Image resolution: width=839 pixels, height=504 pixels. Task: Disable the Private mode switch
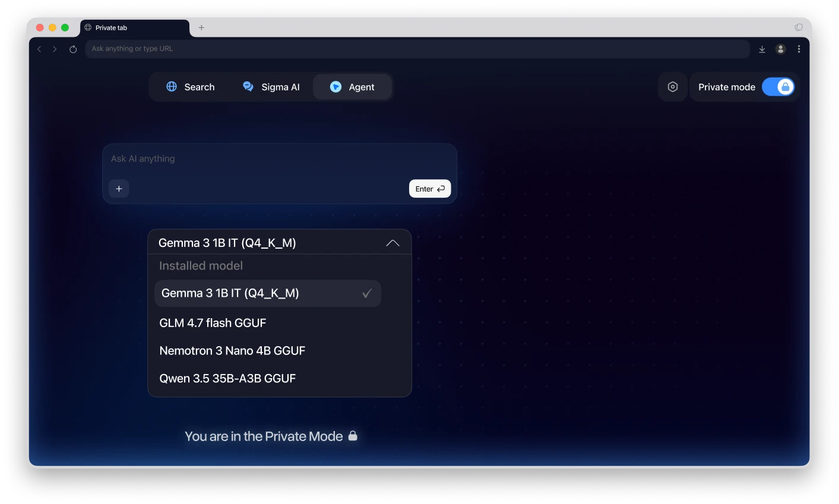point(778,87)
